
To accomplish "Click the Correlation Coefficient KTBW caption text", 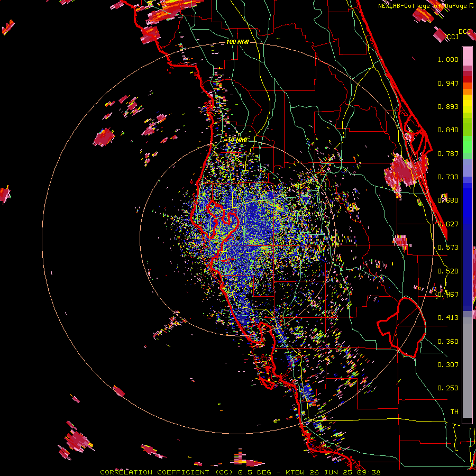I will click(x=240, y=472).
